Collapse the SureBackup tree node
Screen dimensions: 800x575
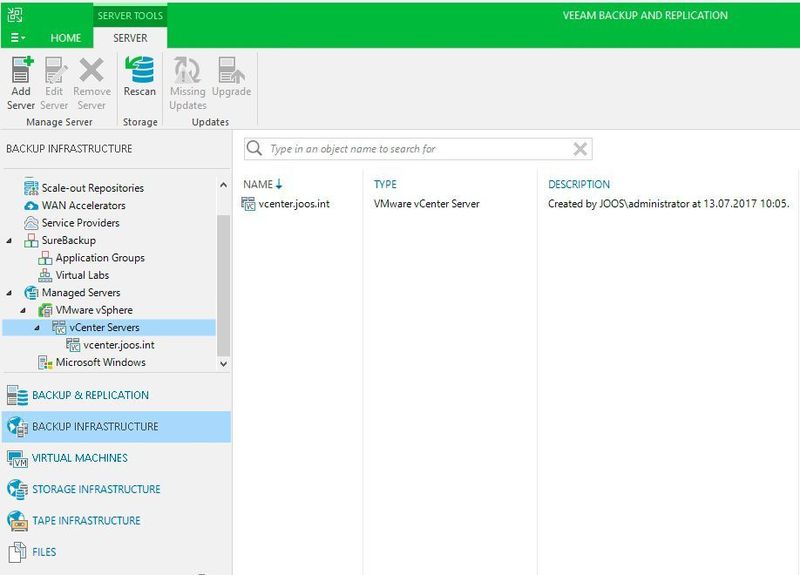pyautogui.click(x=9, y=240)
